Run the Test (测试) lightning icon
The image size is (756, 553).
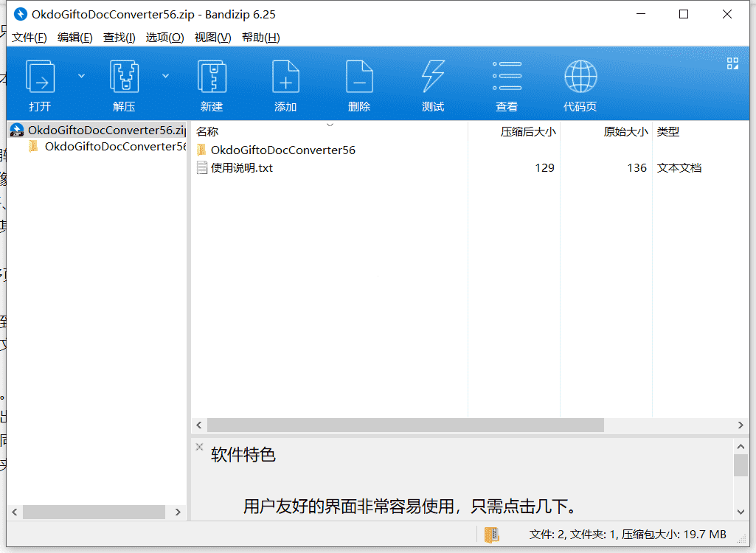coord(433,77)
